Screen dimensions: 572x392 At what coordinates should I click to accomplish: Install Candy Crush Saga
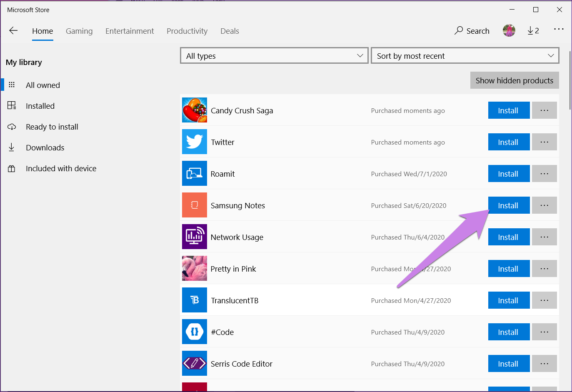tap(509, 110)
